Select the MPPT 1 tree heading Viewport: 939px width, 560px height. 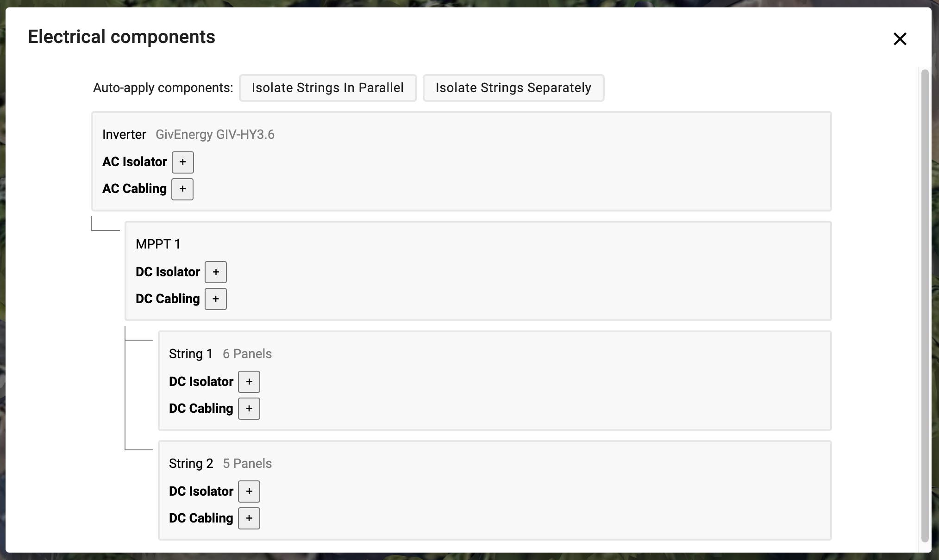[x=158, y=244]
